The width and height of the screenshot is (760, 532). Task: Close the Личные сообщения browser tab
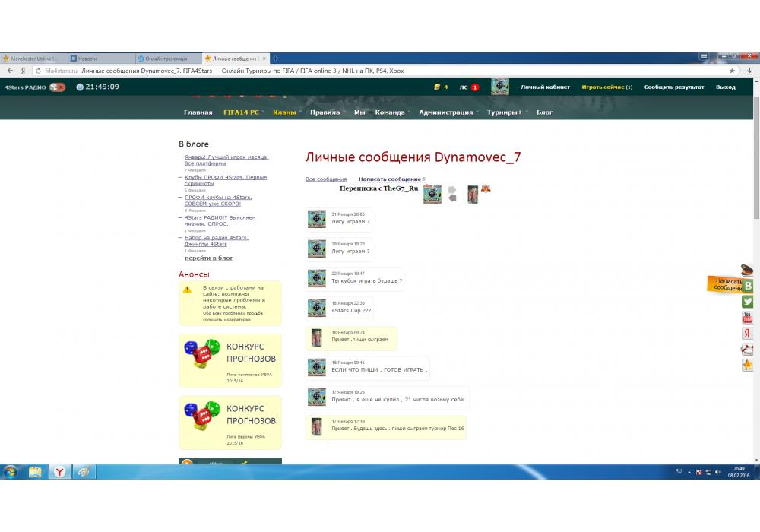264,59
